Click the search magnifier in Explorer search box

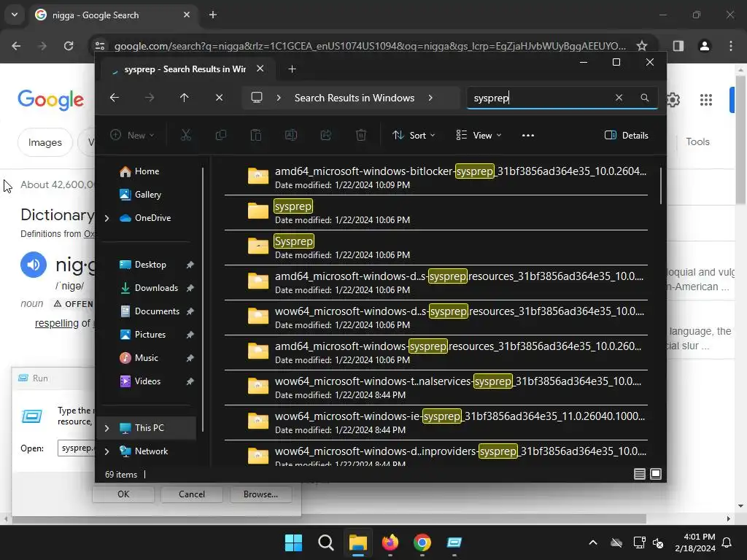click(645, 98)
